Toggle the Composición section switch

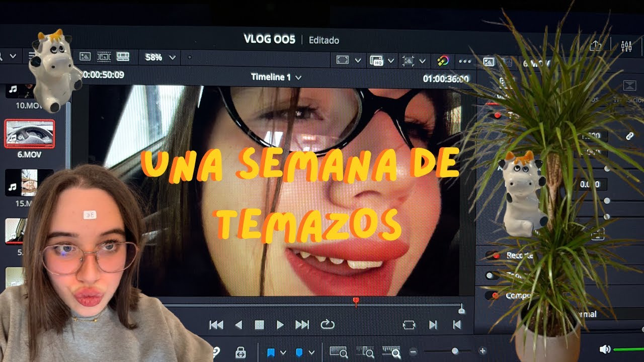493,296
